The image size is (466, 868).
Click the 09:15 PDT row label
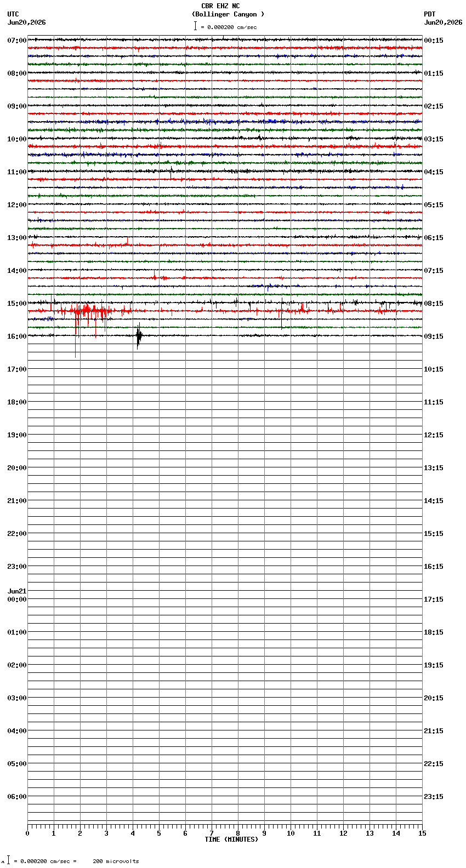(434, 336)
